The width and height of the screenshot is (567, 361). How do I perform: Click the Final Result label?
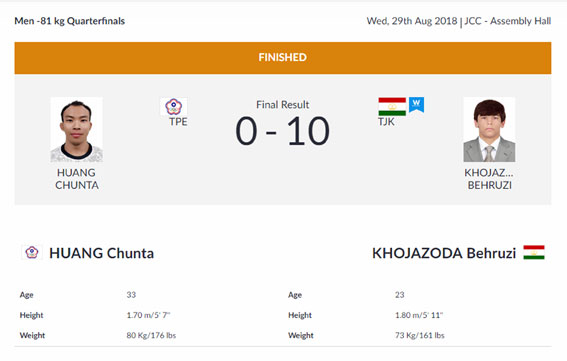282,105
